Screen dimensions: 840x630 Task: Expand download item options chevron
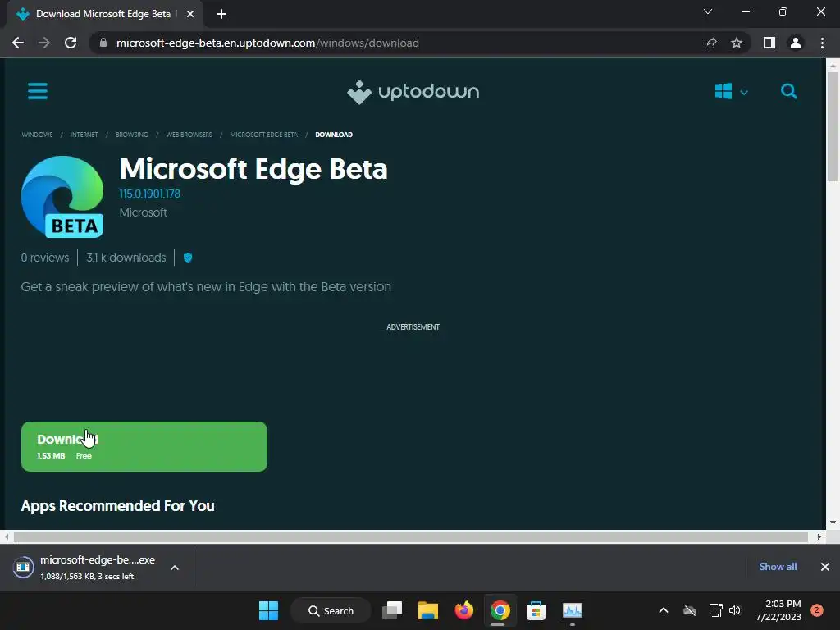175,568
